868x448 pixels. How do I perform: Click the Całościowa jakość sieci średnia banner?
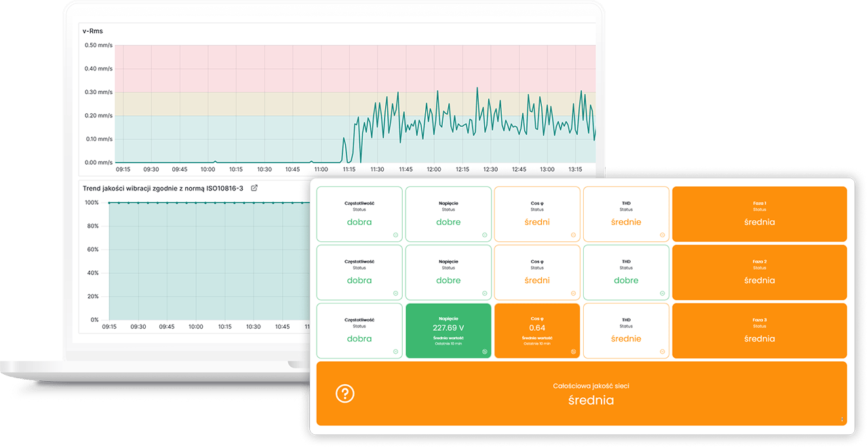coord(590,394)
